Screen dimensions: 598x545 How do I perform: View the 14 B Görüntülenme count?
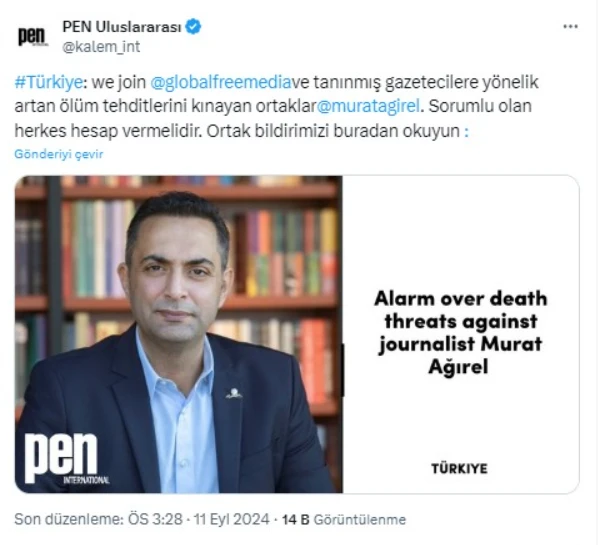coord(344,519)
